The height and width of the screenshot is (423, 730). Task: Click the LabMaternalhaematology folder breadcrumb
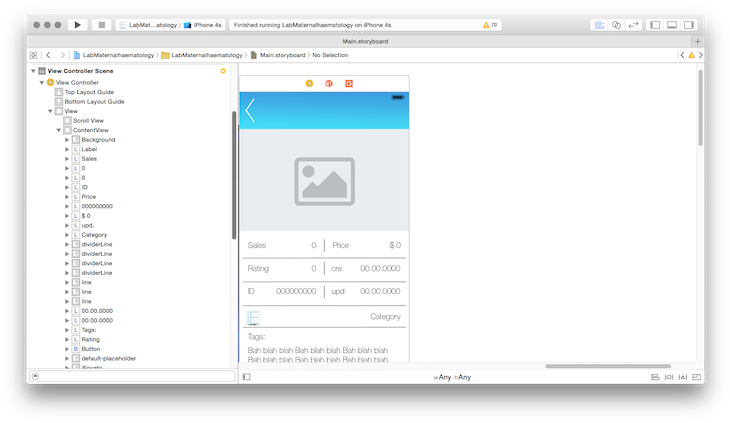coord(202,55)
